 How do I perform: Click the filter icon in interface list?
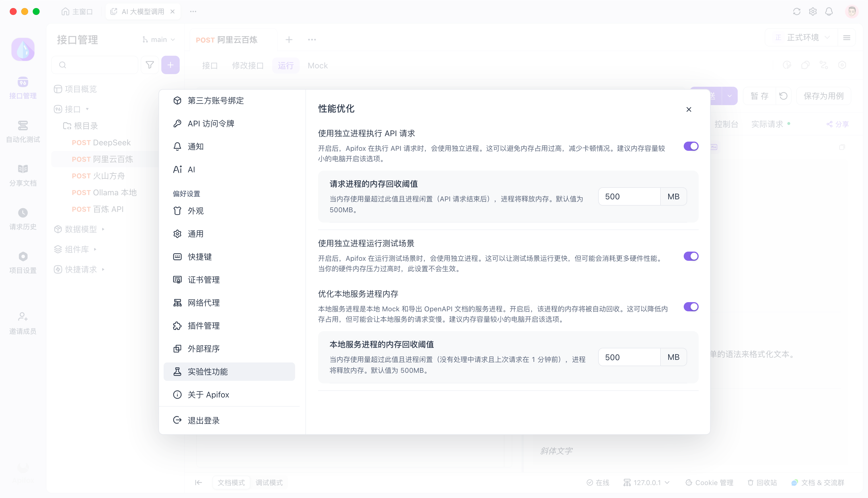click(x=149, y=65)
